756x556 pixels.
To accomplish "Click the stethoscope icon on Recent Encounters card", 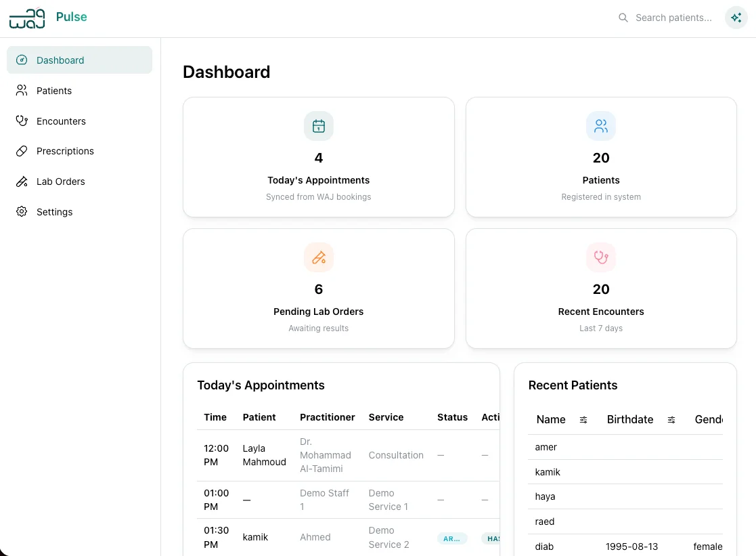I will click(x=601, y=257).
